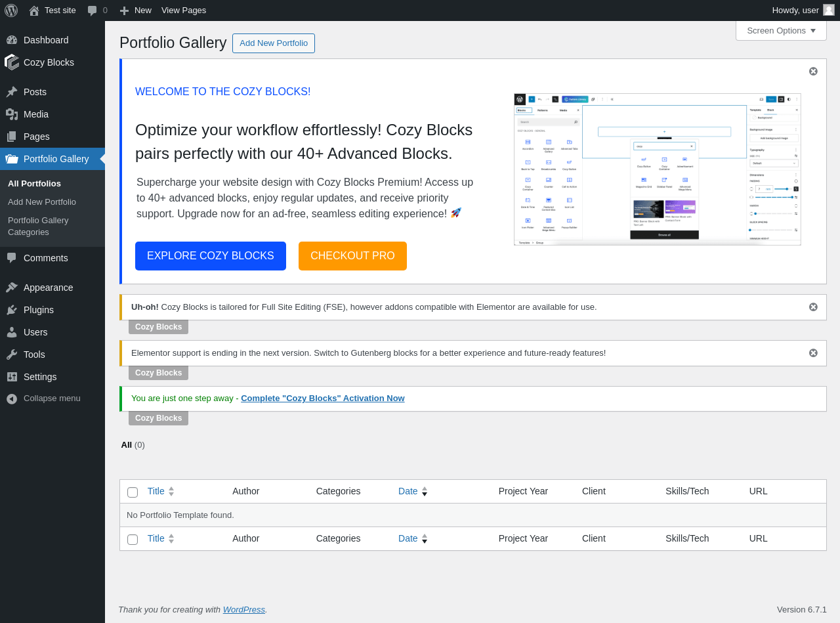Click the Pages icon in sidebar

click(x=12, y=137)
